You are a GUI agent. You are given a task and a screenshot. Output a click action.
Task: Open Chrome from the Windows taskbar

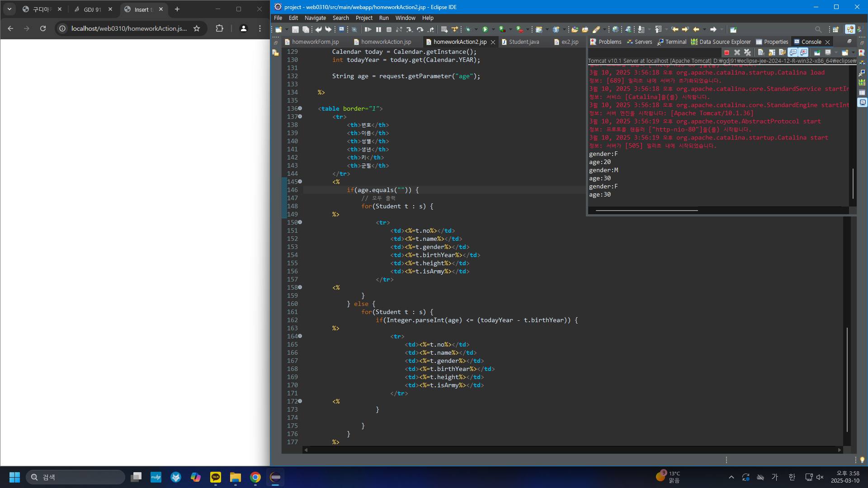coord(255,477)
